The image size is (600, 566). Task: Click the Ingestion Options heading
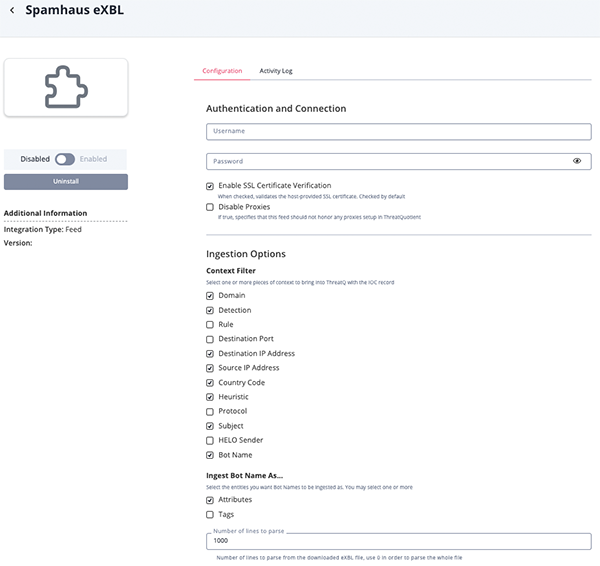[x=246, y=254]
